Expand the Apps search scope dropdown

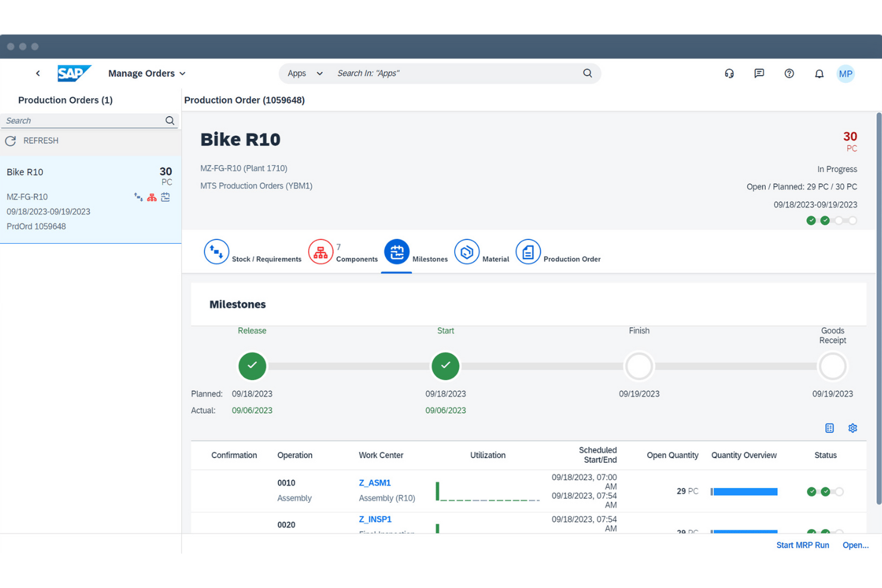point(305,73)
